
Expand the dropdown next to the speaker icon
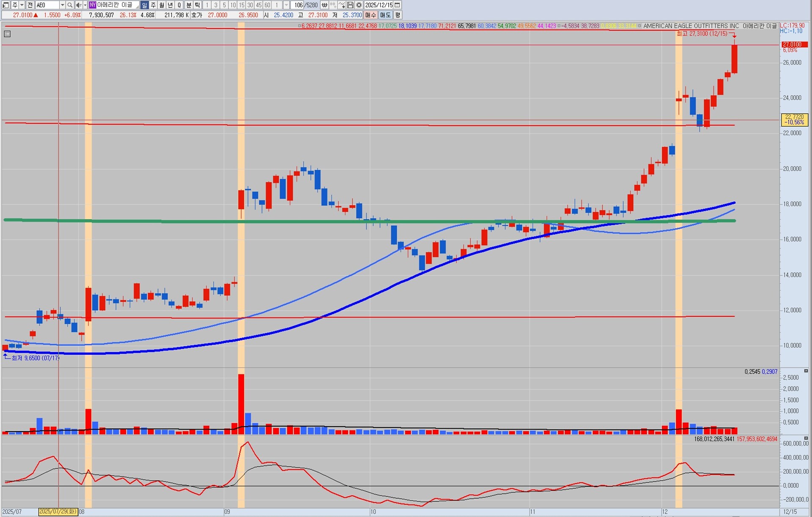coord(85,5)
